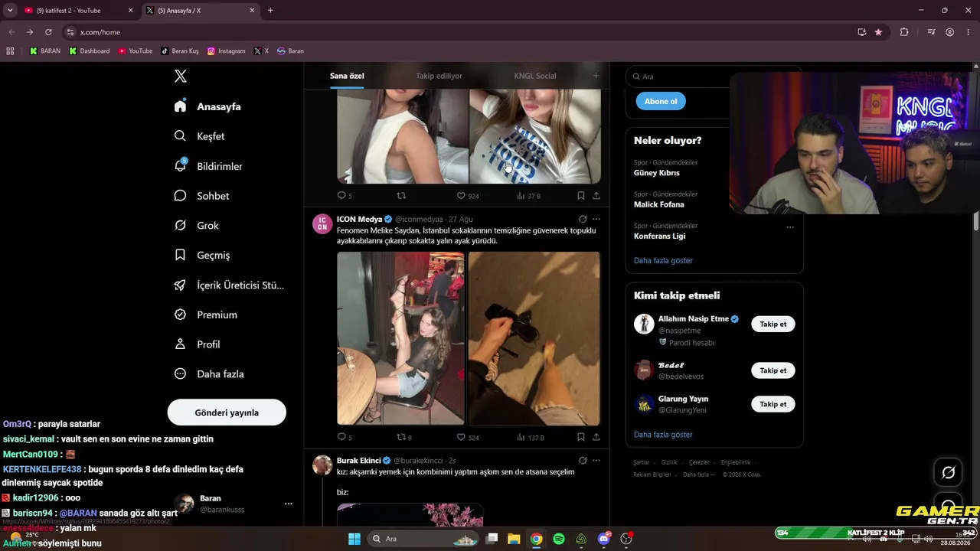Open Baran account switcher menu

pos(288,504)
